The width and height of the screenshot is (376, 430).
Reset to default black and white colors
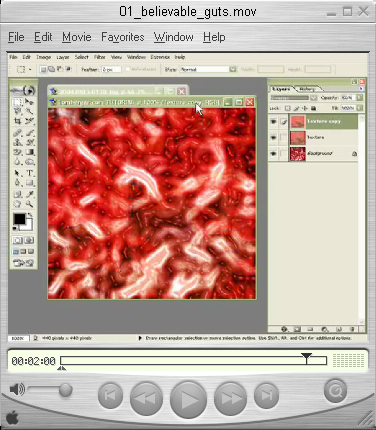click(x=15, y=228)
